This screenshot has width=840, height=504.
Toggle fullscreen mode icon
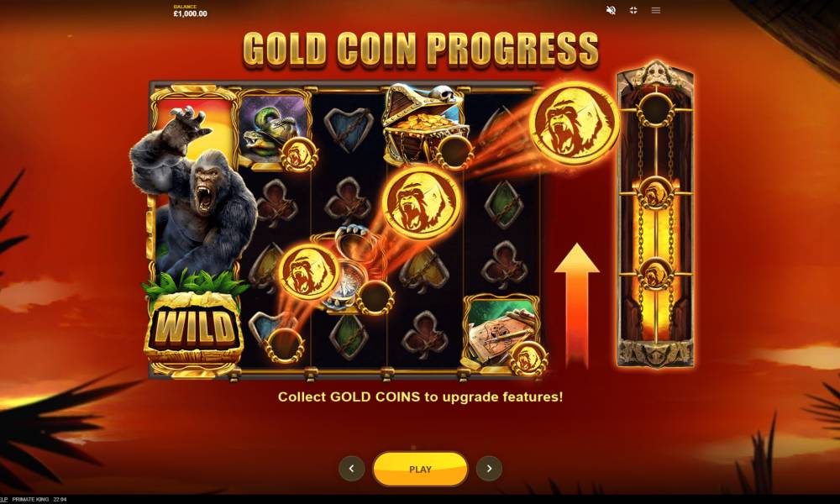633,10
